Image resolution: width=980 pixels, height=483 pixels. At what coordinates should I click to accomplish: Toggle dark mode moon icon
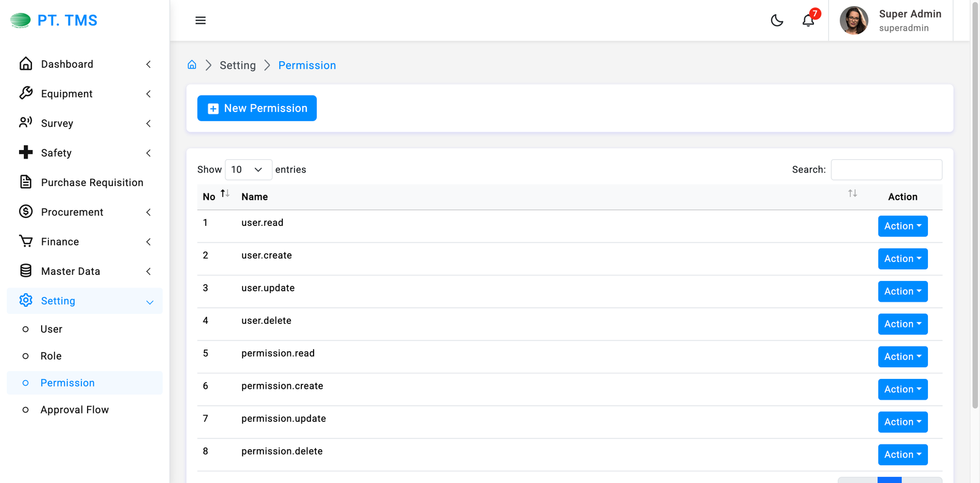point(777,20)
